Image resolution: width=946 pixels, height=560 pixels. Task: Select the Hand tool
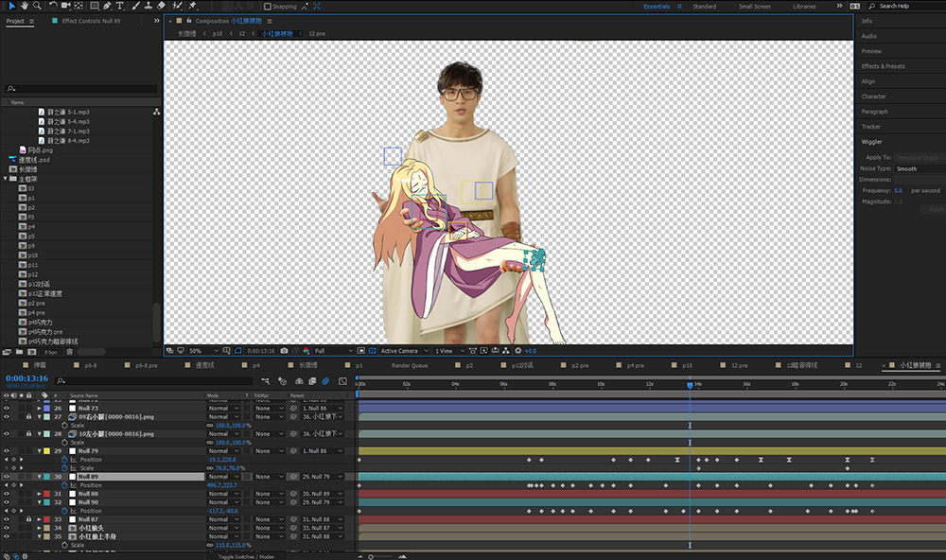point(25,6)
